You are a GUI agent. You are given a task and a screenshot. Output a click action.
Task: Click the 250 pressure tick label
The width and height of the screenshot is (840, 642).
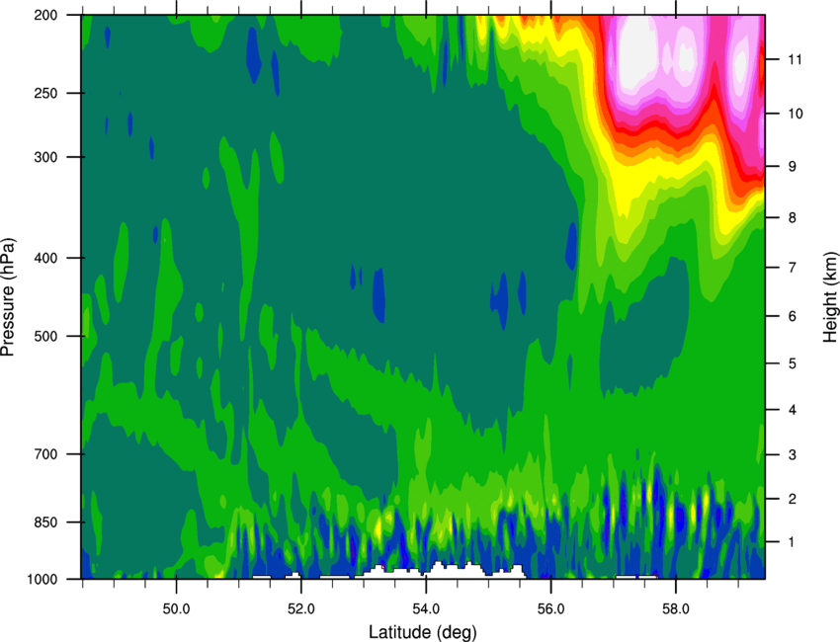[45, 93]
